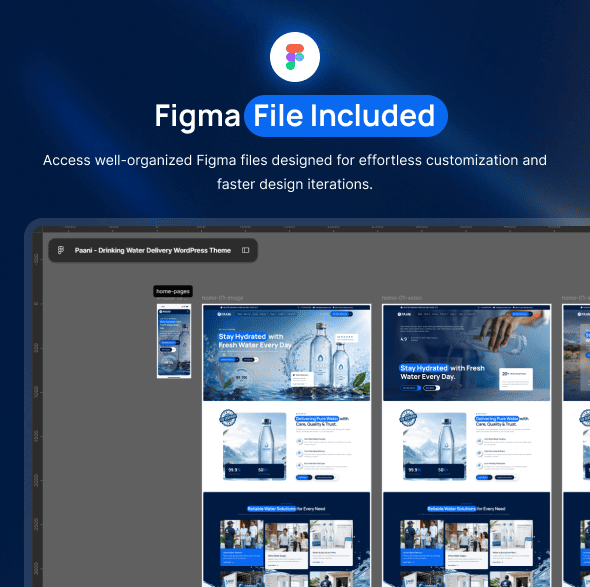This screenshot has height=587, width=590.
Task: Click the 4.9 rating in home-01-video hero
Action: click(404, 339)
